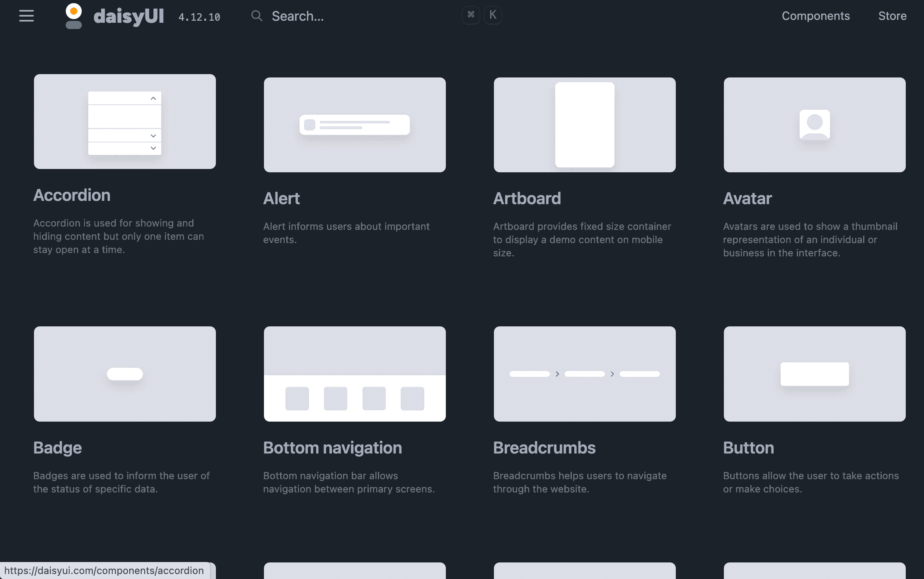Click the search magnifier icon
The image size is (924, 579).
257,16
